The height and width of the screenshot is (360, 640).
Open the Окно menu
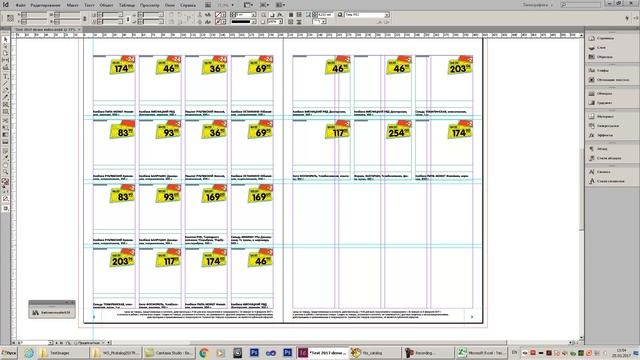[170, 5]
